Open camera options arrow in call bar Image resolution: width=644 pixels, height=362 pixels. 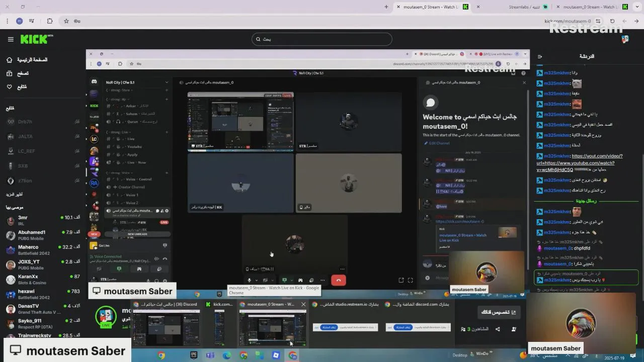[x=272, y=281]
